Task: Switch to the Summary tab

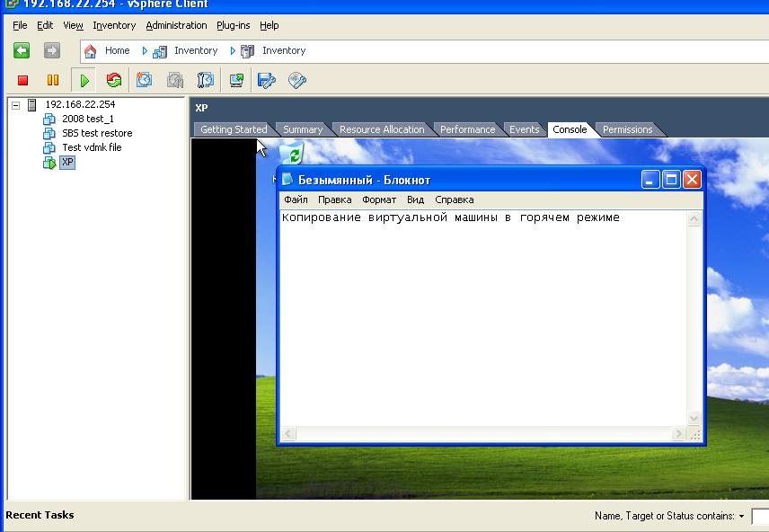Action: 303,129
